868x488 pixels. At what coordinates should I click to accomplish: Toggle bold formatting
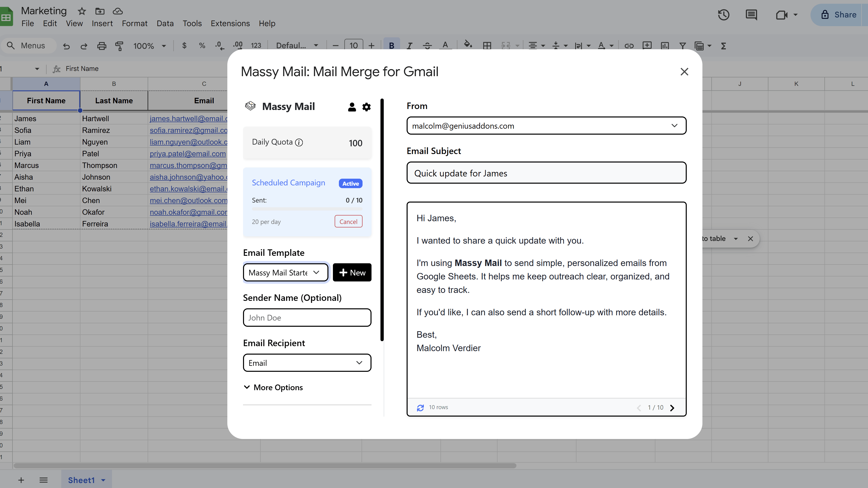click(391, 46)
